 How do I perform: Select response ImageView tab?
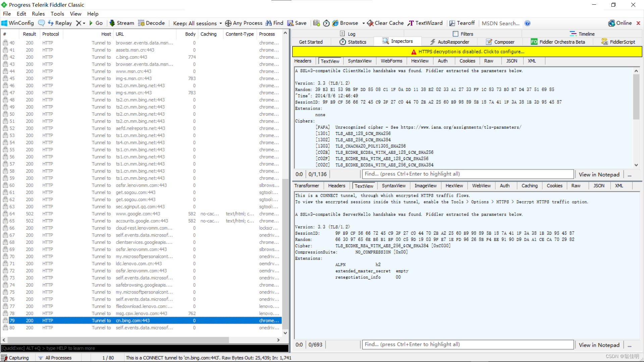[x=426, y=186]
